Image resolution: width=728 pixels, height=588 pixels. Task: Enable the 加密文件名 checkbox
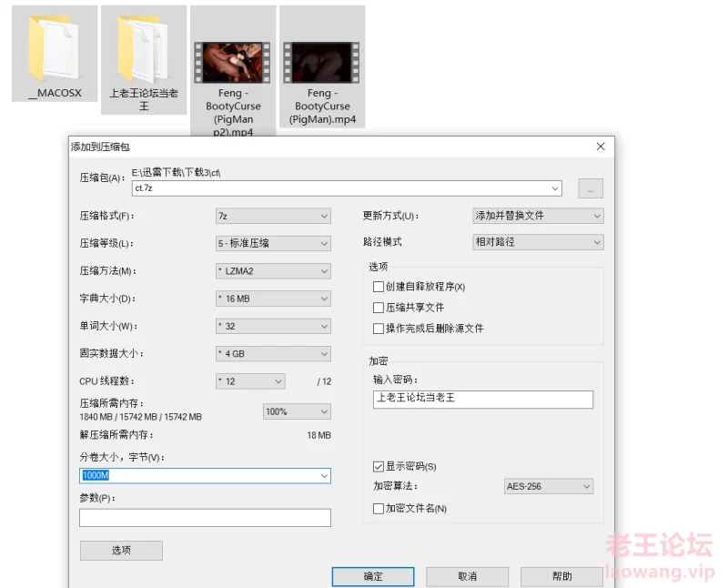[379, 509]
